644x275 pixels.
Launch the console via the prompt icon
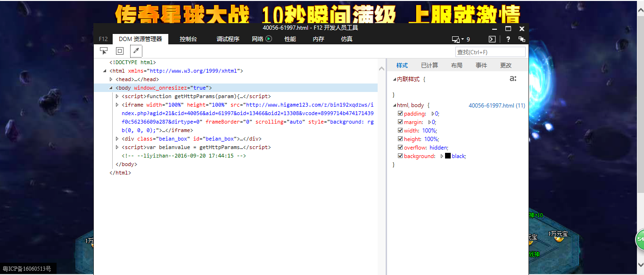492,39
